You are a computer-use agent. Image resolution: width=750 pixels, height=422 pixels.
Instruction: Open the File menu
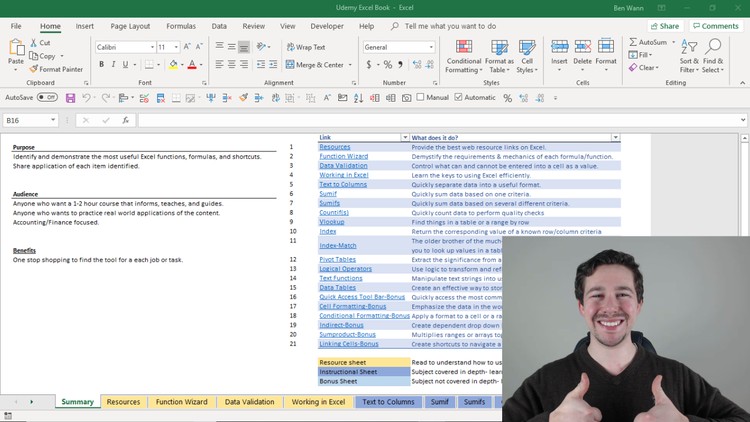coord(16,26)
